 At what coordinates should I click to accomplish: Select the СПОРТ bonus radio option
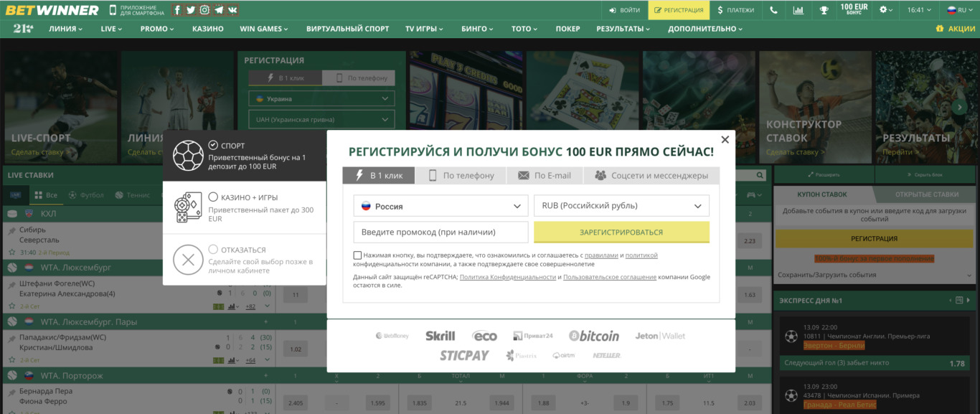coord(213,145)
